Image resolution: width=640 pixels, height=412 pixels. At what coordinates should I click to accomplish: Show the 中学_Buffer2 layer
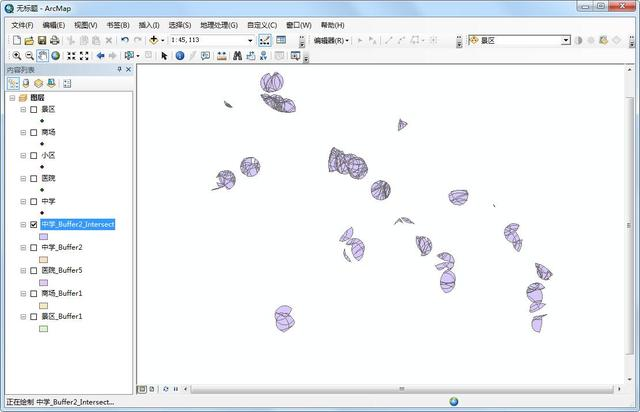(x=33, y=247)
